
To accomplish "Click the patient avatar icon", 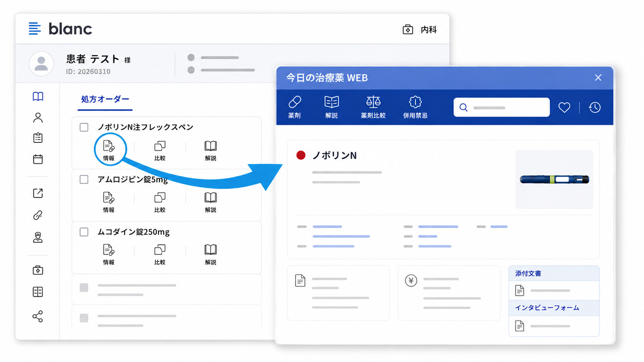I will click(x=41, y=63).
